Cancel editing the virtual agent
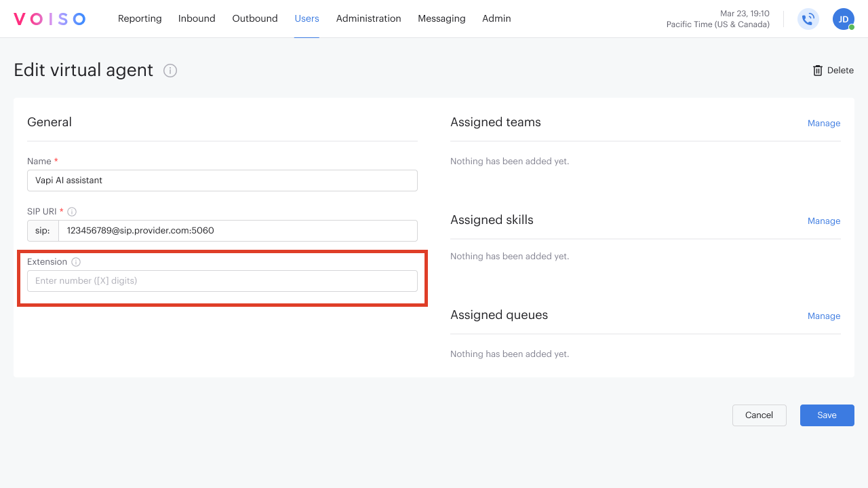 point(759,415)
